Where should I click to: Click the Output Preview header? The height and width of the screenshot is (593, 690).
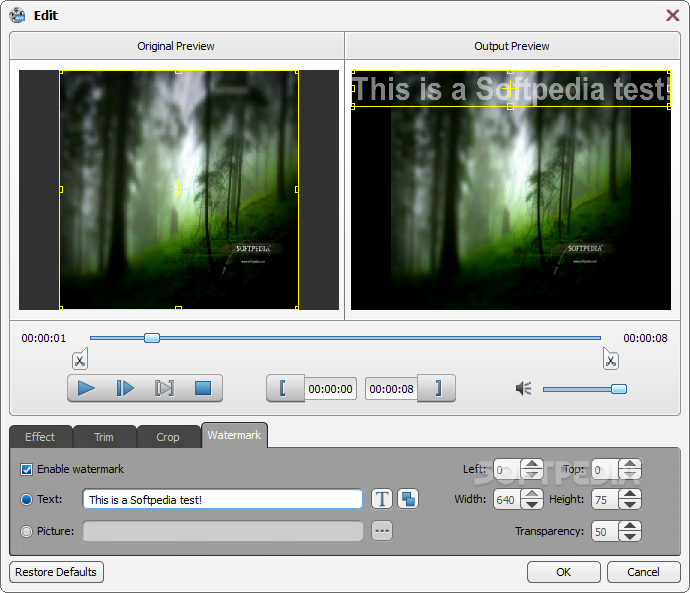tap(512, 46)
